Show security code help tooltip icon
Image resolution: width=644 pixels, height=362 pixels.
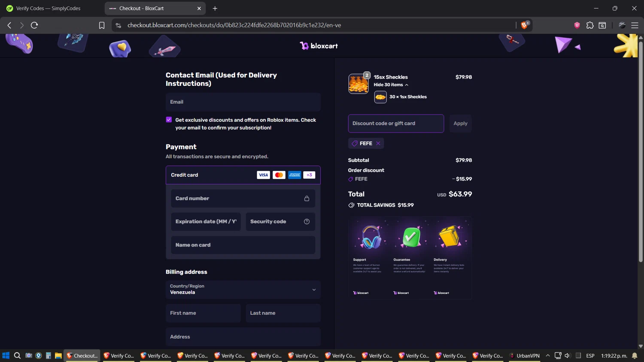(x=307, y=222)
